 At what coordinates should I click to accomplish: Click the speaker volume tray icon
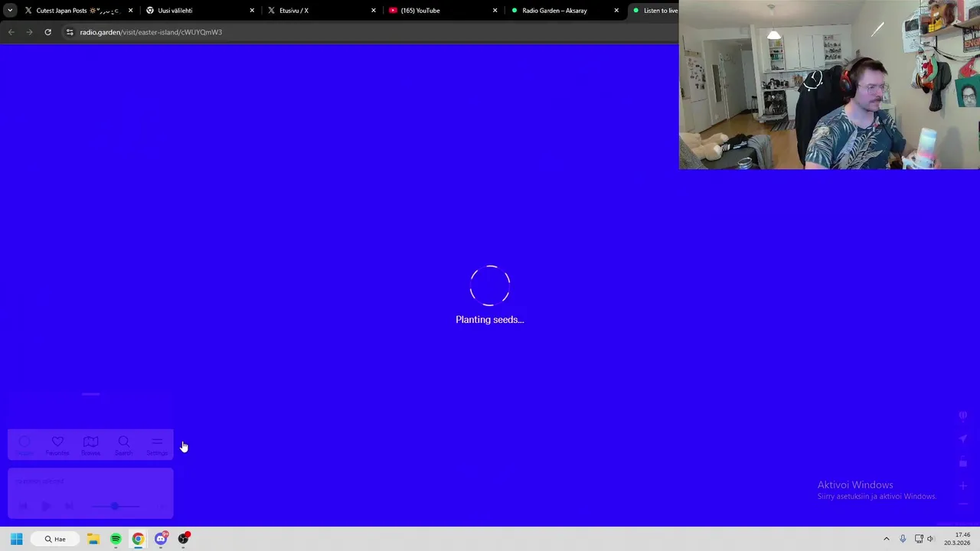(x=931, y=539)
